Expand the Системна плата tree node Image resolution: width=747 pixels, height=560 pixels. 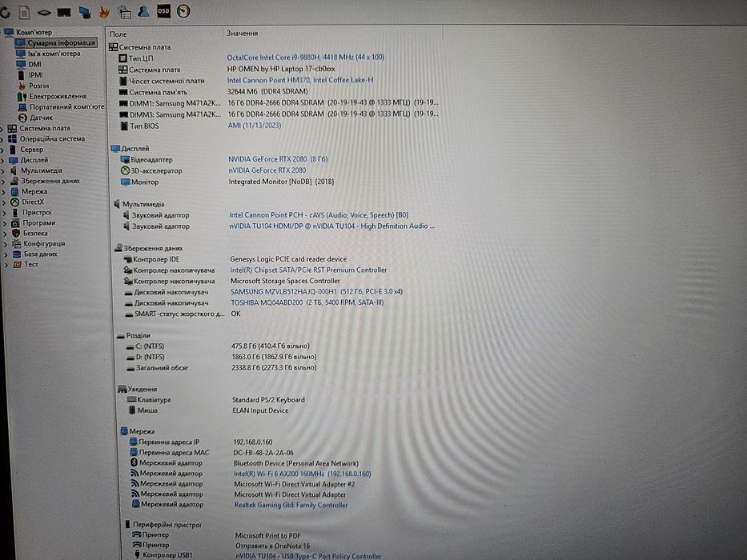coord(2,129)
